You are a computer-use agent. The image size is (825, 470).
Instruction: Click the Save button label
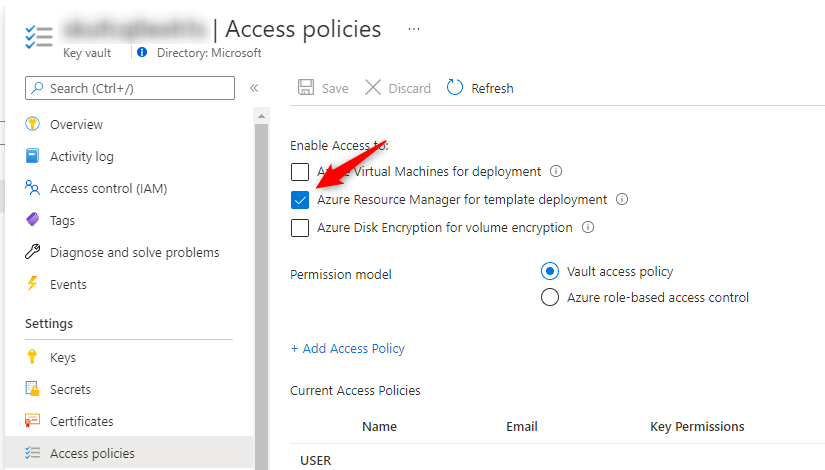(x=335, y=88)
